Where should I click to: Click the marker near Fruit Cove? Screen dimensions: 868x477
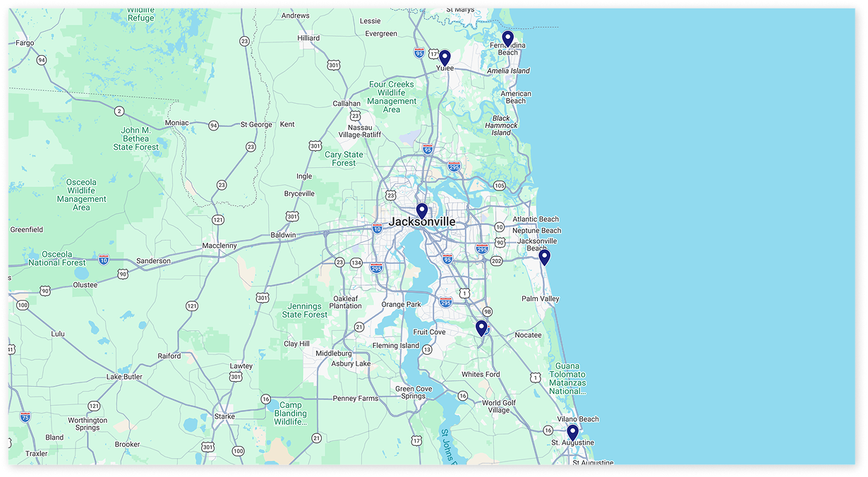pyautogui.click(x=481, y=327)
